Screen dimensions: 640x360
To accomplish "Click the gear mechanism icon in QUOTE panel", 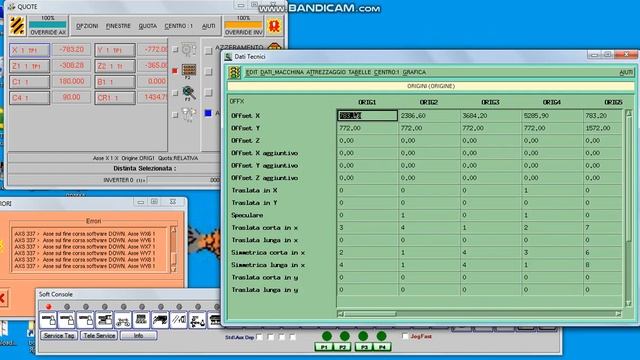I will [x=189, y=50].
